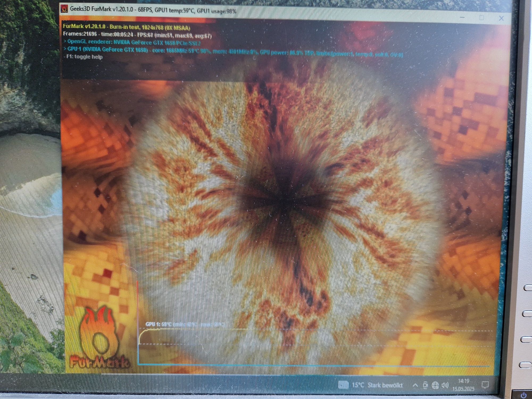The image size is (532, 399).
Task: Open the notification center icon
Action: click(x=485, y=385)
